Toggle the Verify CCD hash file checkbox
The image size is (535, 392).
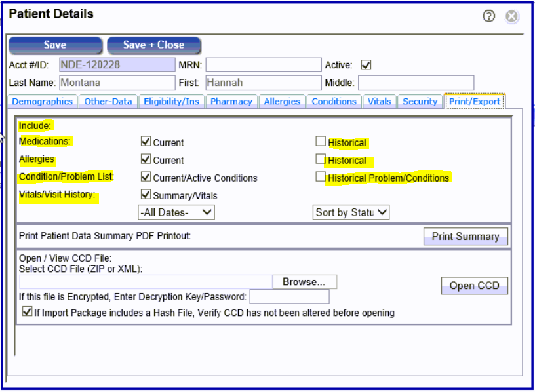[27, 313]
